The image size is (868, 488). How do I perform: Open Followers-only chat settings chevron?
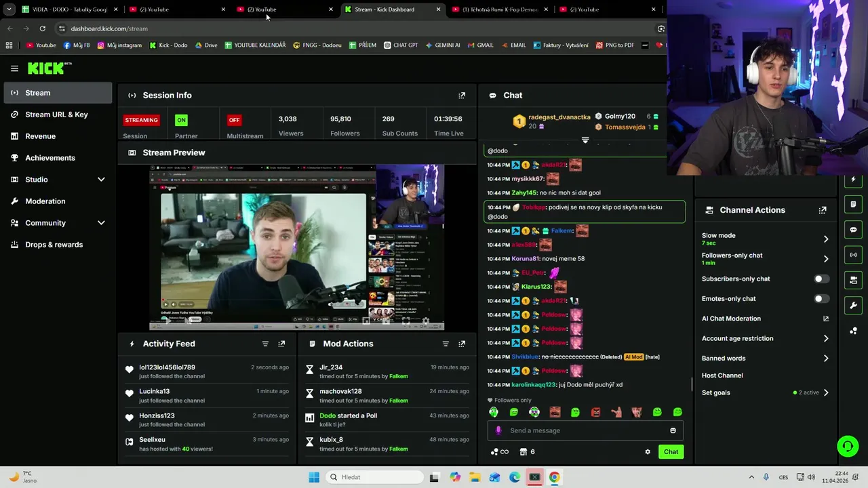point(826,259)
